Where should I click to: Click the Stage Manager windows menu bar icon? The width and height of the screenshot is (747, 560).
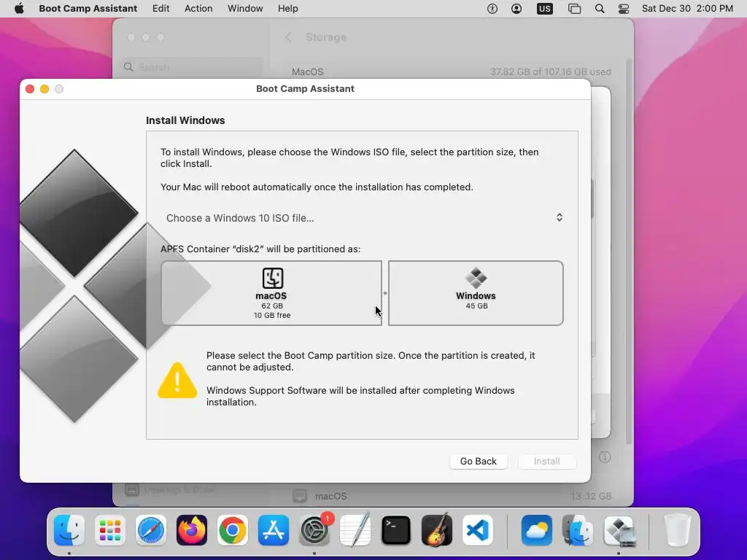pos(574,9)
